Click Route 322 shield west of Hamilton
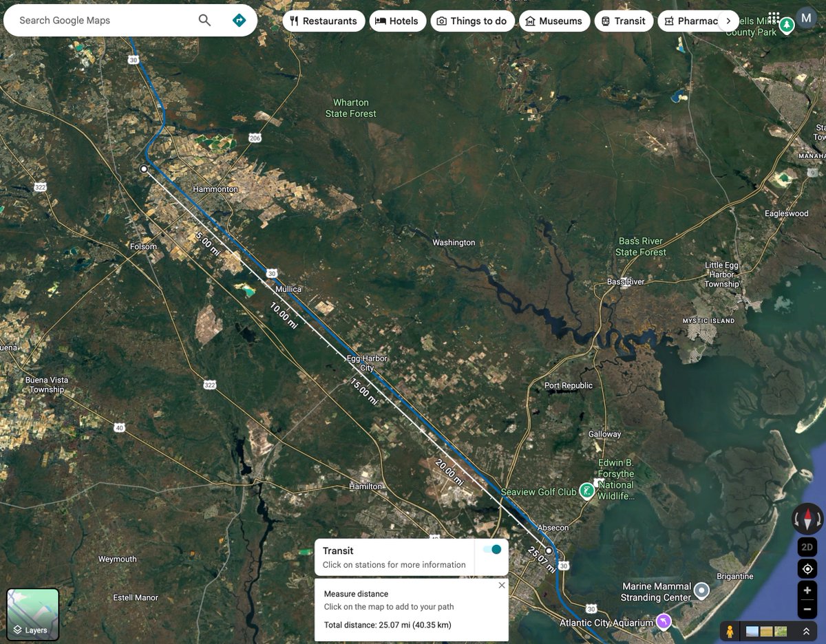 (210, 385)
